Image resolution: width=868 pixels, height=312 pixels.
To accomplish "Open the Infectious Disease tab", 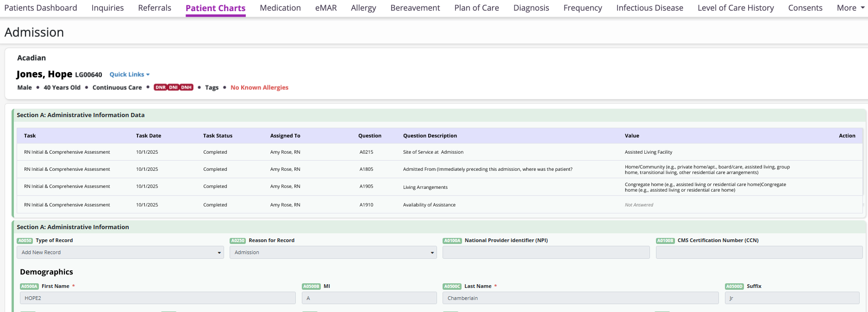I will point(649,8).
